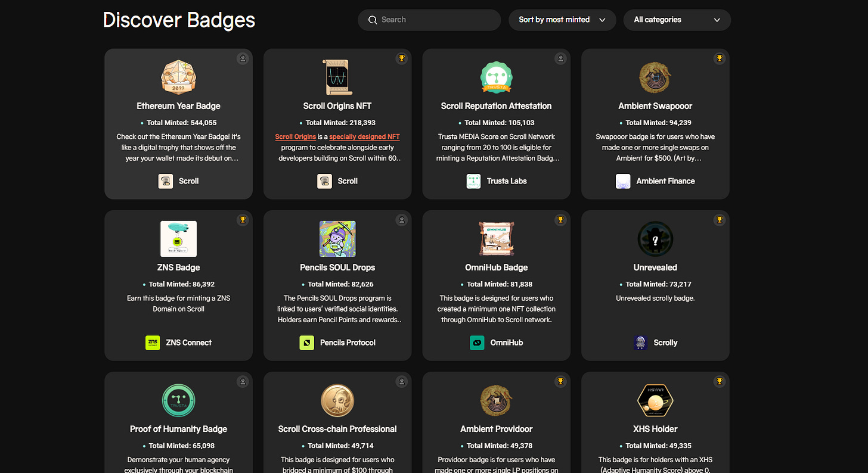Click the Scroll issuer icon under Ethereum Year Badge

click(x=166, y=181)
